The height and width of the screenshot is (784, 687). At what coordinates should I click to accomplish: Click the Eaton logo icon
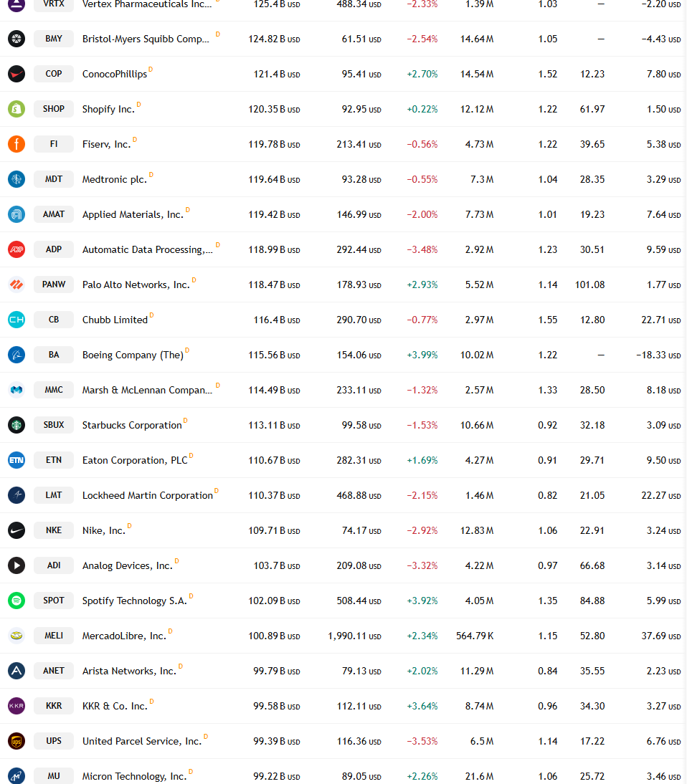(16, 460)
